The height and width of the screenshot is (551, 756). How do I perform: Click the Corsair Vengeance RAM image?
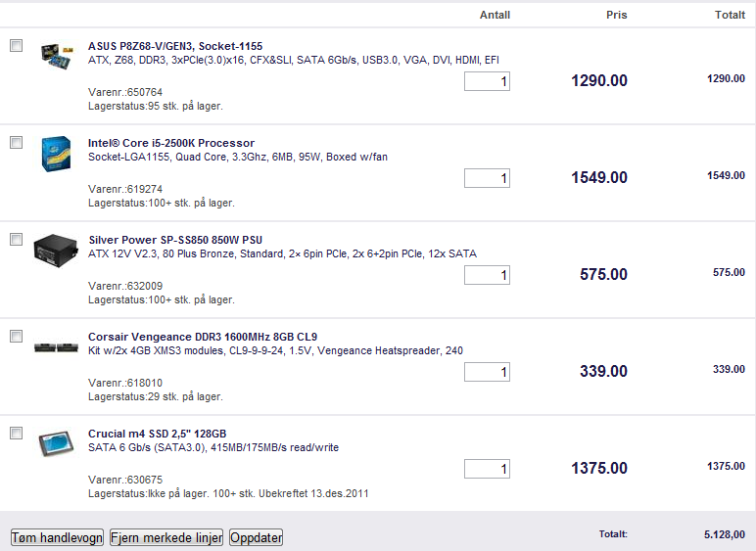click(57, 345)
